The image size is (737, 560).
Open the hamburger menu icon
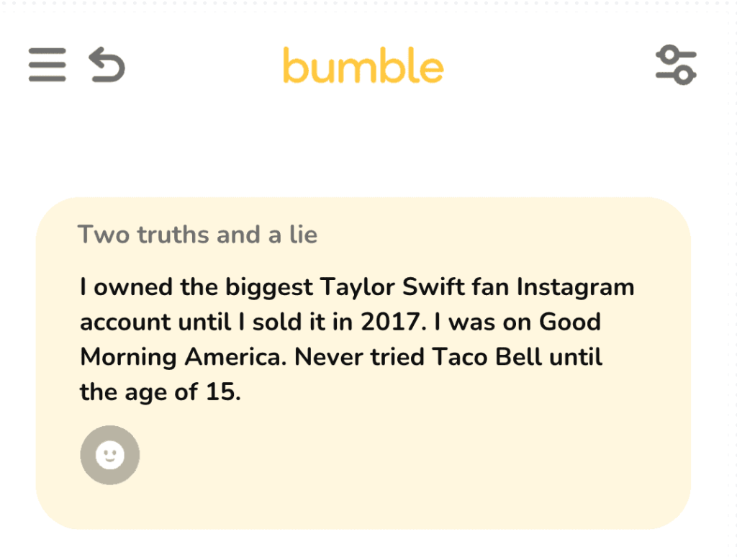point(46,64)
